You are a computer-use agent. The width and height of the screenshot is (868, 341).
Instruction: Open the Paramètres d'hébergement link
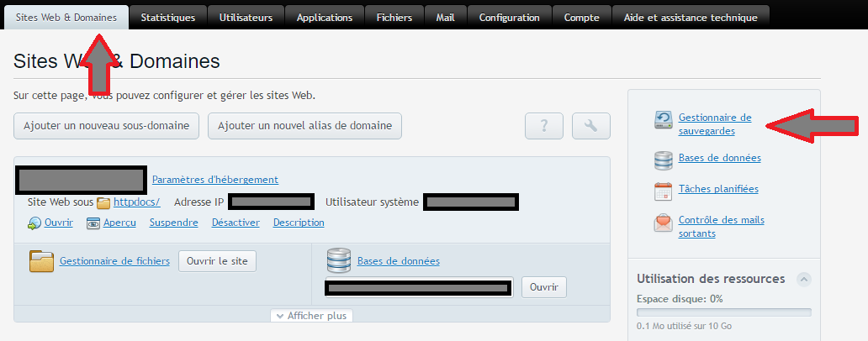214,179
